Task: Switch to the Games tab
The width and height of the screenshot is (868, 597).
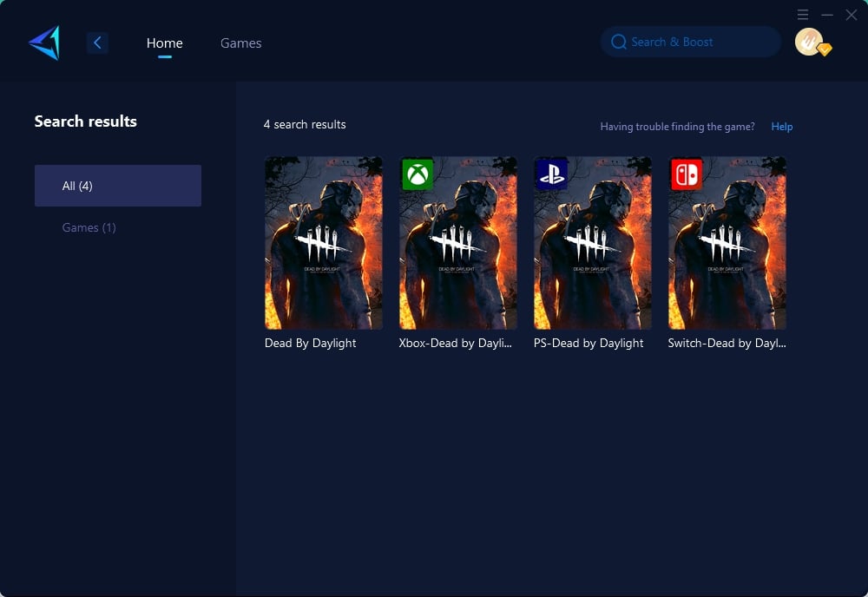Action: (x=240, y=43)
